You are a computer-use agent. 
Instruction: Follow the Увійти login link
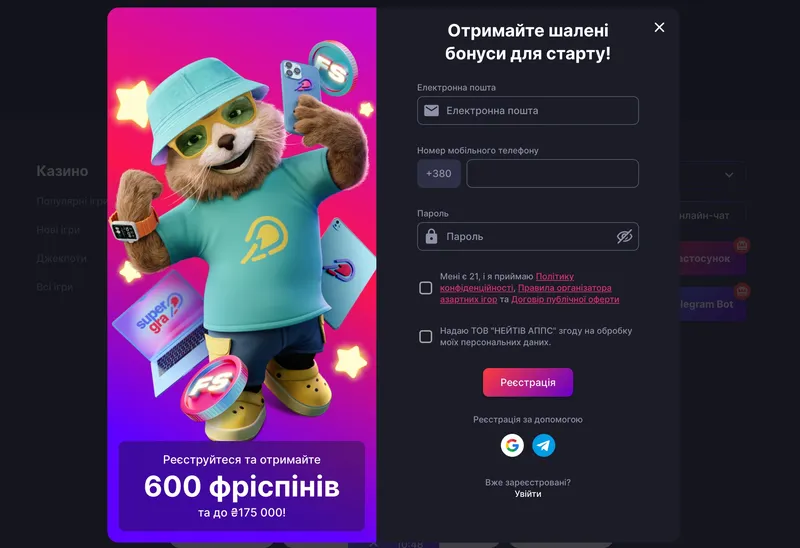[528, 494]
